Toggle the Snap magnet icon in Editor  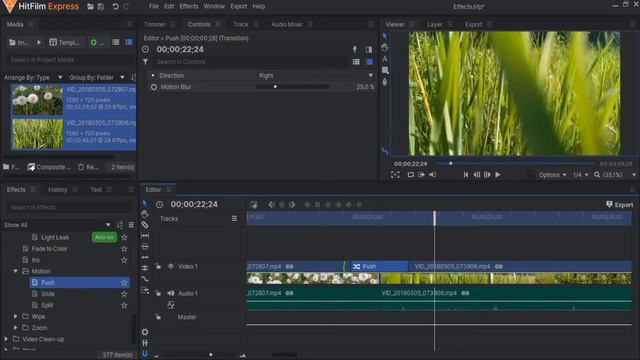145,353
